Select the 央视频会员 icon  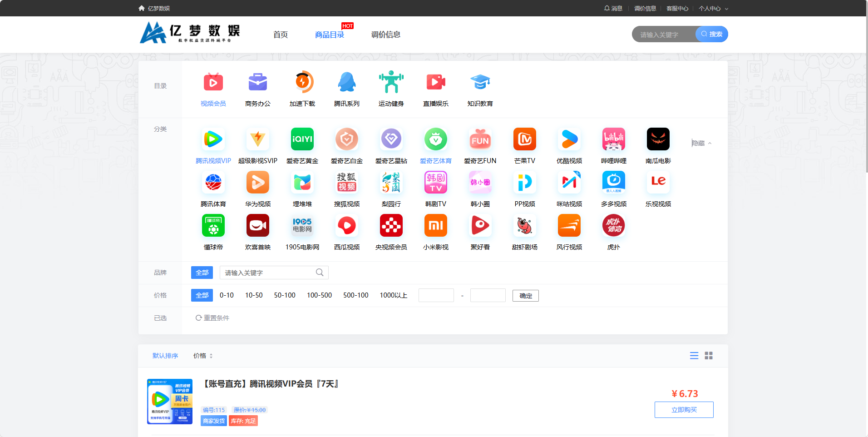(391, 226)
